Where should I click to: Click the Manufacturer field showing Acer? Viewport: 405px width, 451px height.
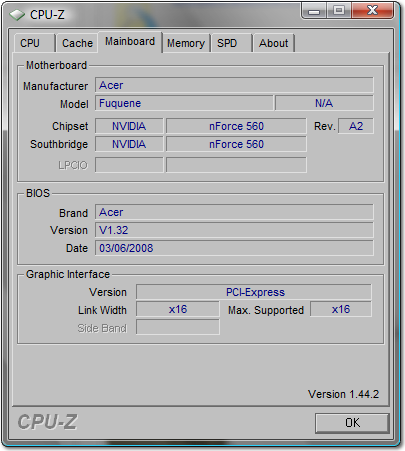pos(234,85)
